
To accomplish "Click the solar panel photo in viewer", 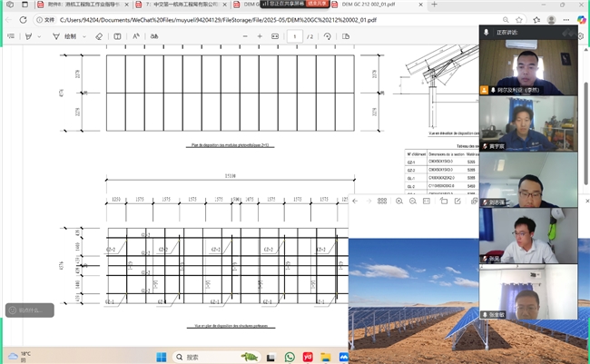I will 414,300.
